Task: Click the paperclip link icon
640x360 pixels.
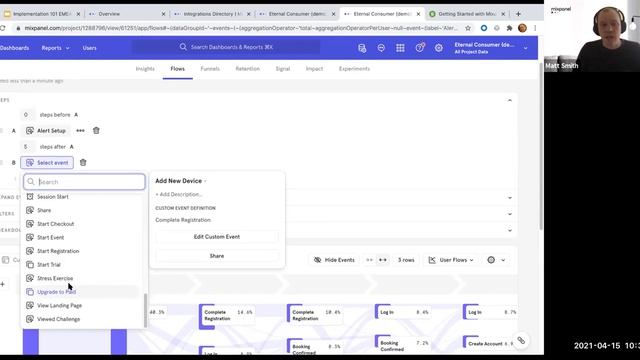Action: click(521, 340)
